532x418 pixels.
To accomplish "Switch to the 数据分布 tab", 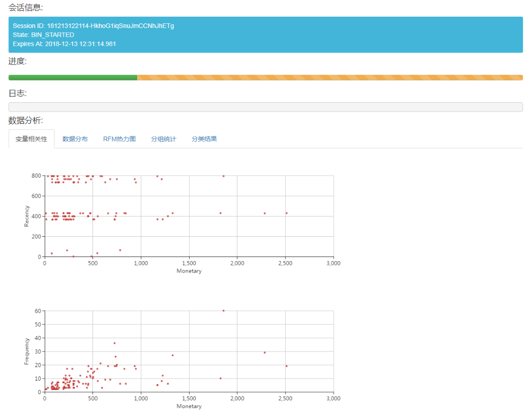I will click(75, 139).
